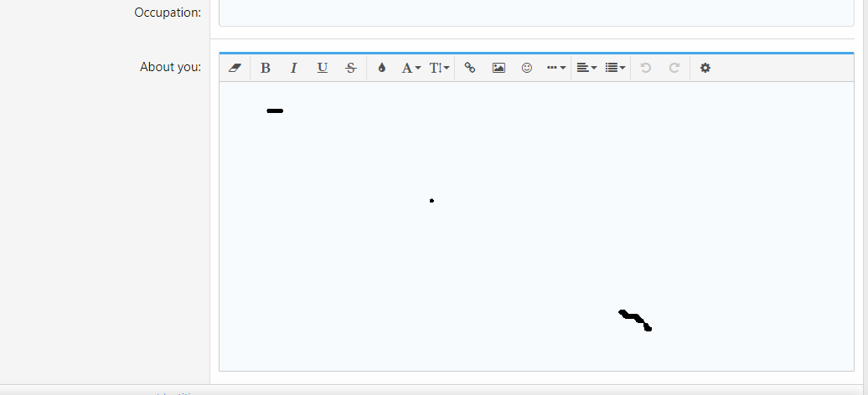
Task: Toggle italic formatting
Action: coord(294,68)
